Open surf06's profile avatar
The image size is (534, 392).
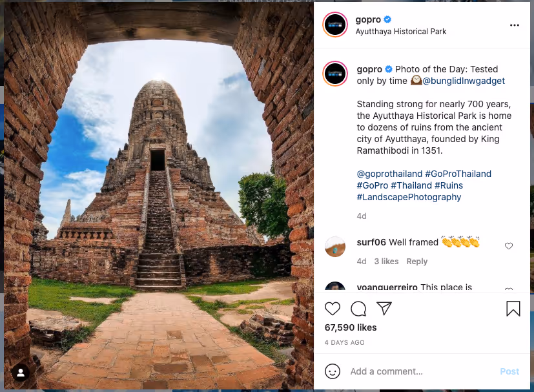click(335, 247)
